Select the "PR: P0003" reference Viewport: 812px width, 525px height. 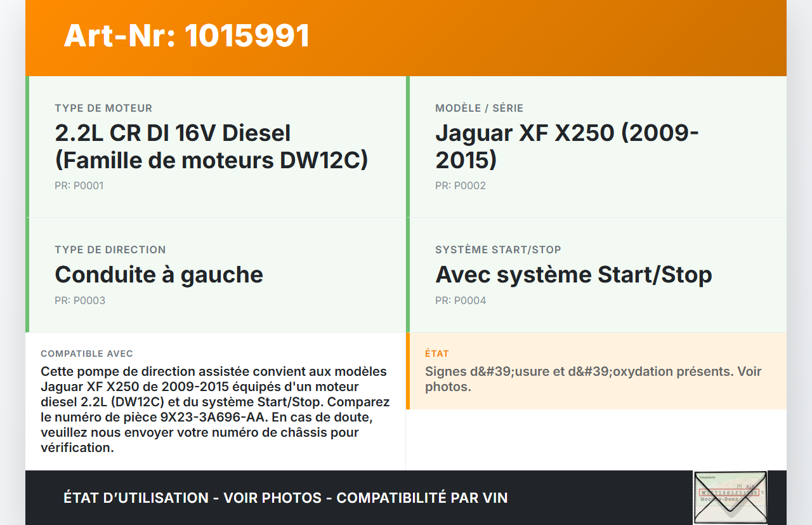[x=80, y=301]
